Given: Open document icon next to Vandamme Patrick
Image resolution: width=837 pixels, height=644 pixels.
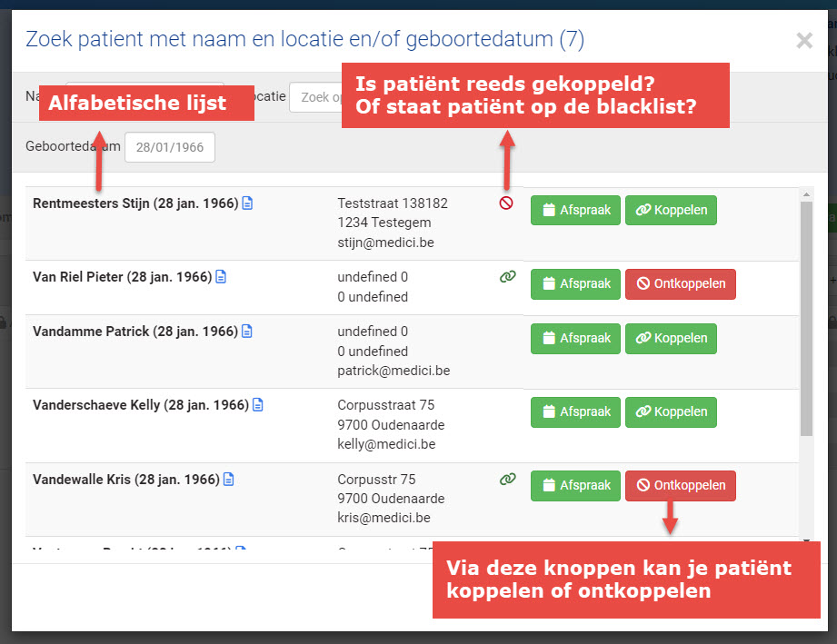Looking at the screenshot, I should (247, 332).
